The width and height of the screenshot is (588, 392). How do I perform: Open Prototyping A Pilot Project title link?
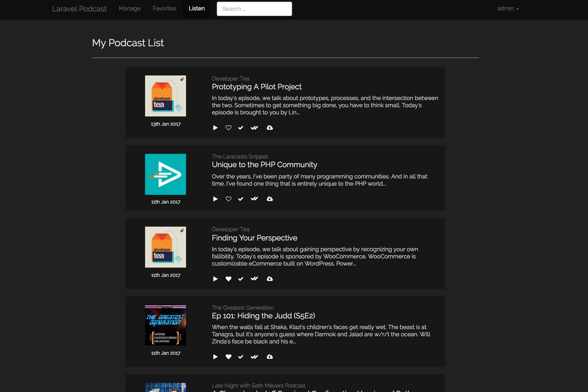click(x=257, y=87)
